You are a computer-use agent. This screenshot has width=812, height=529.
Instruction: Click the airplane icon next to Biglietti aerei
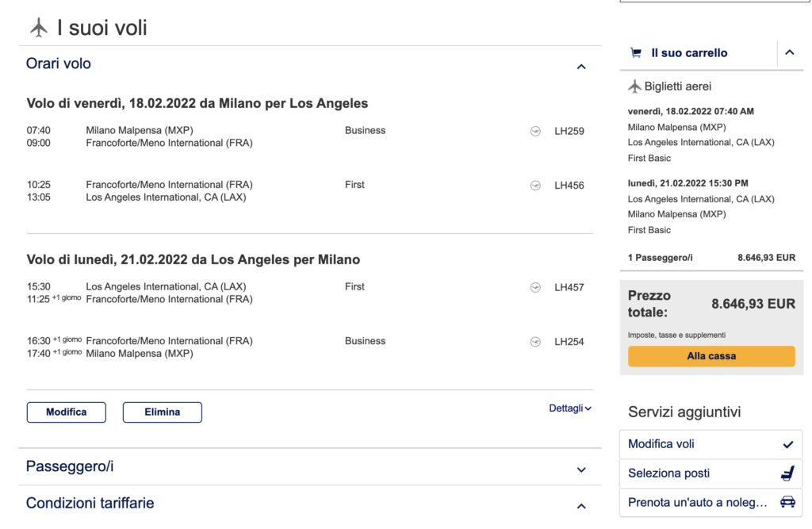(634, 86)
